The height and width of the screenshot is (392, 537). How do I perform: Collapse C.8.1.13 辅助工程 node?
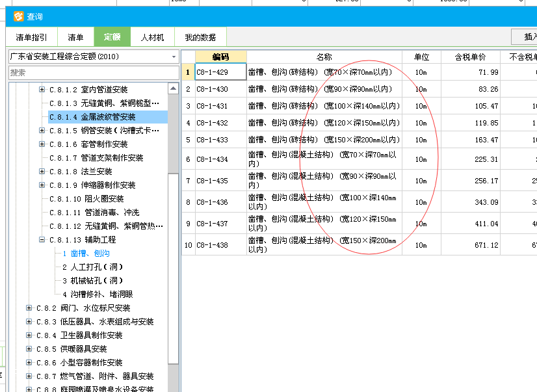(42, 240)
